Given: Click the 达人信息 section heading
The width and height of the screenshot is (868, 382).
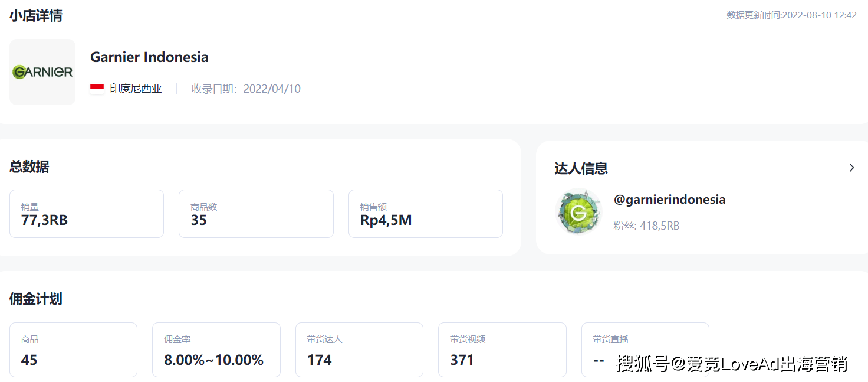Looking at the screenshot, I should 581,168.
